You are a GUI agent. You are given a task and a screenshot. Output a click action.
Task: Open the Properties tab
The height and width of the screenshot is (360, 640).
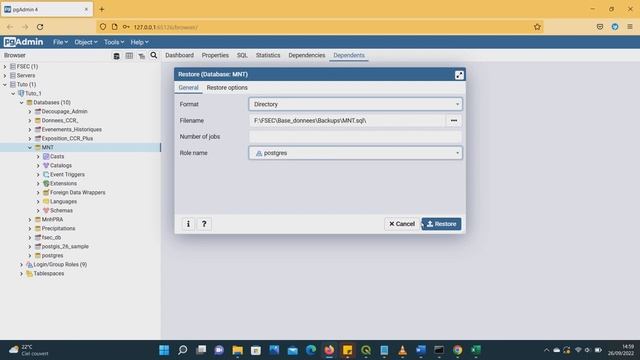coord(215,55)
